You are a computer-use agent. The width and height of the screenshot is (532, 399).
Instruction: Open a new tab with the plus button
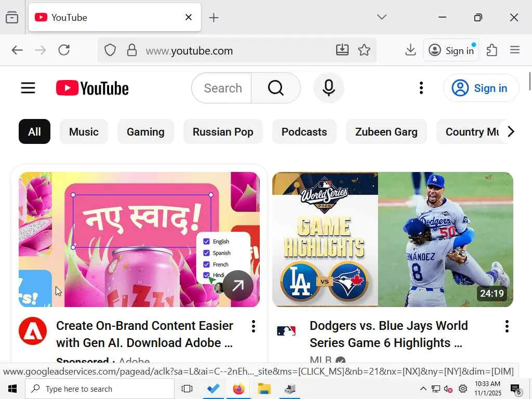(214, 18)
